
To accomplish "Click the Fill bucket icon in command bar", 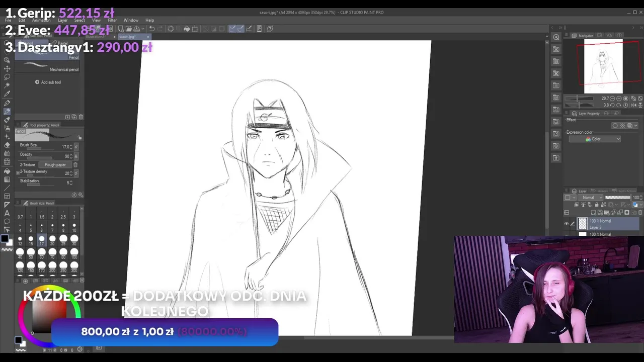I will [187, 29].
